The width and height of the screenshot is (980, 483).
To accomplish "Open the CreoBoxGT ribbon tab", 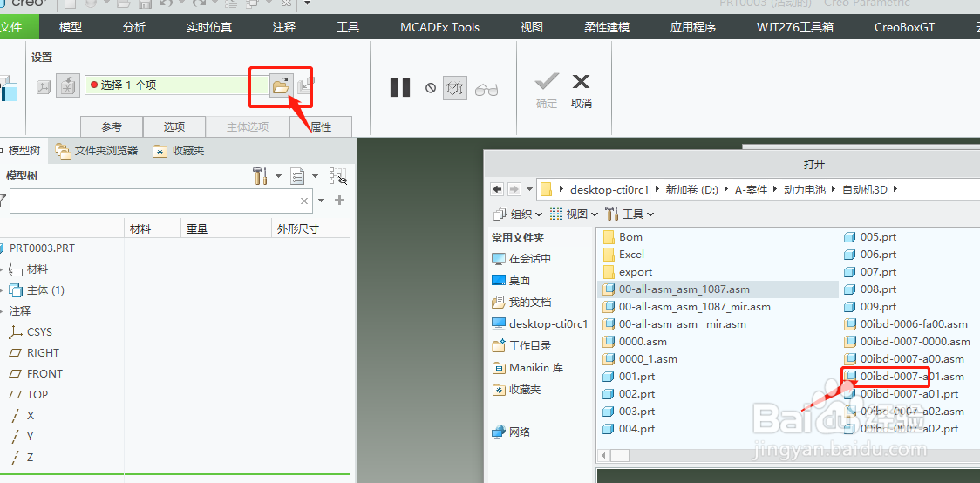I will (x=905, y=27).
